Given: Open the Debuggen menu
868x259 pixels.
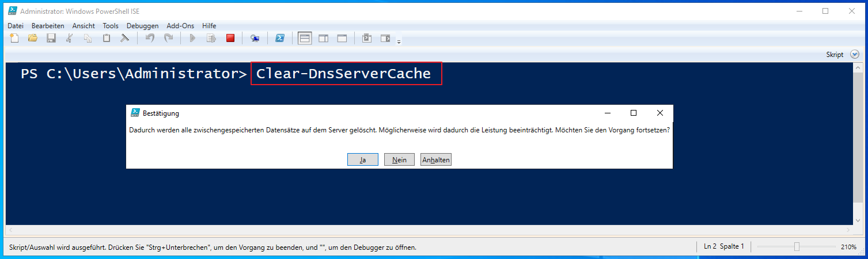Looking at the screenshot, I should [x=143, y=26].
